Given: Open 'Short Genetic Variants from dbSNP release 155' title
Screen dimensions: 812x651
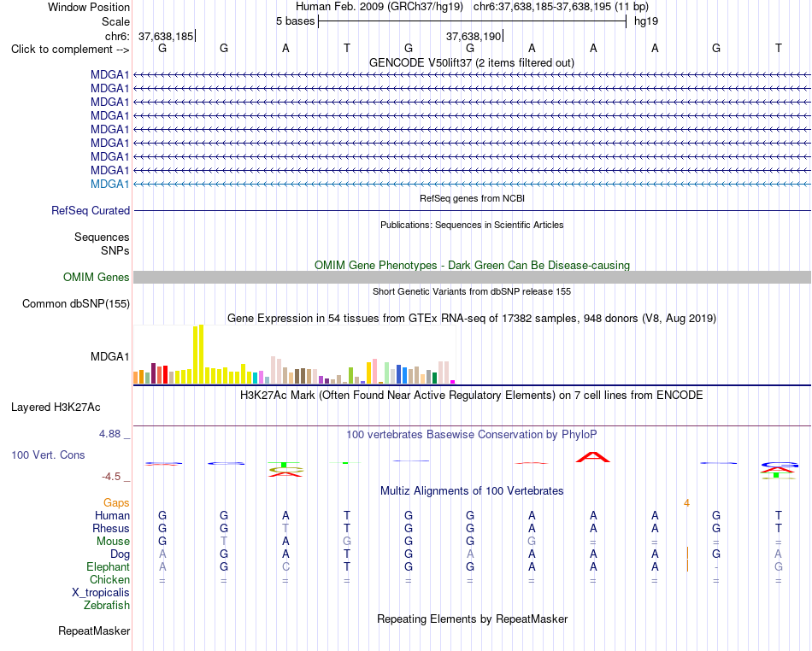Looking at the screenshot, I should coord(472,291).
